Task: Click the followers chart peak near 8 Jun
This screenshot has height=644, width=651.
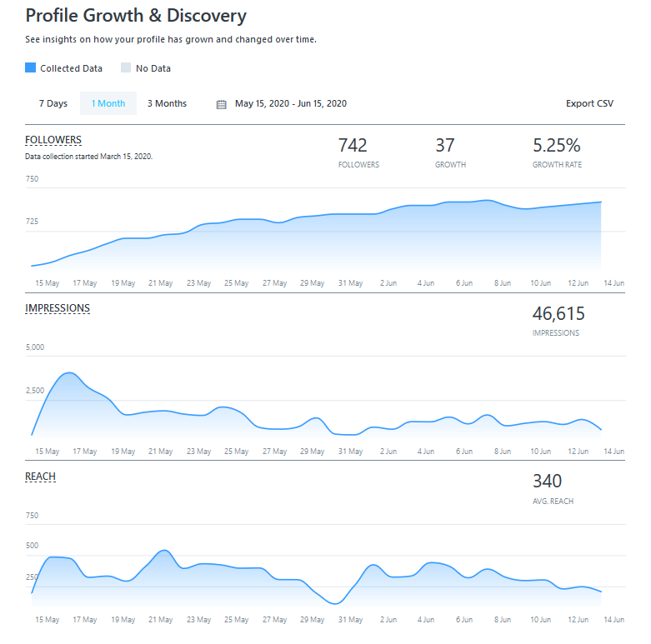Action: [x=488, y=200]
